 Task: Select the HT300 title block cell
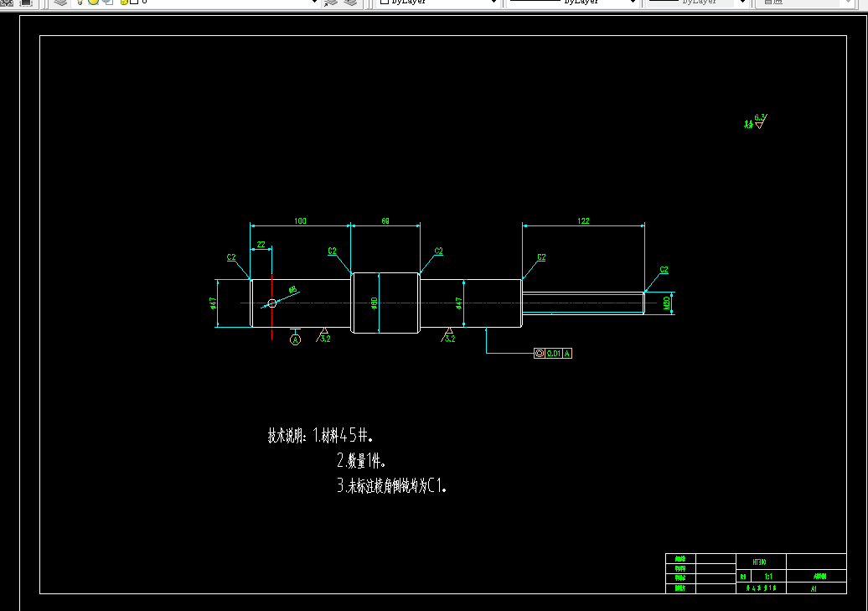coord(761,562)
